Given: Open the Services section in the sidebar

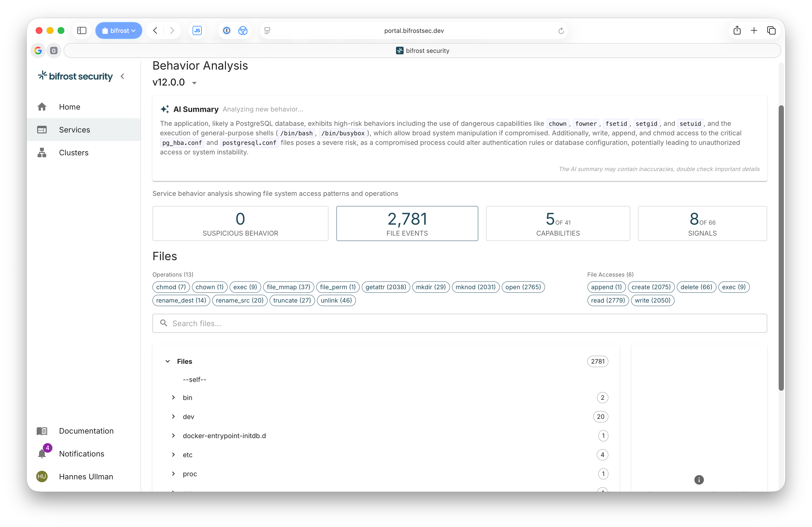Looking at the screenshot, I should click(74, 130).
